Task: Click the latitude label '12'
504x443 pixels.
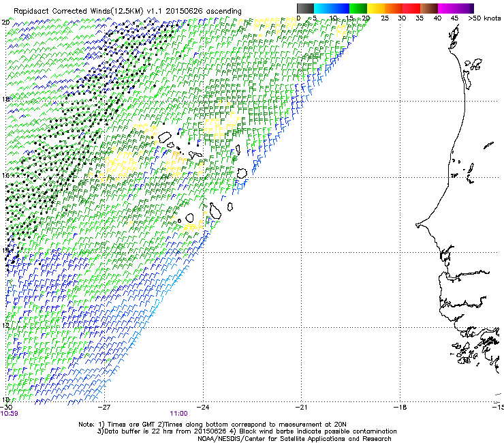Action: 5,325
